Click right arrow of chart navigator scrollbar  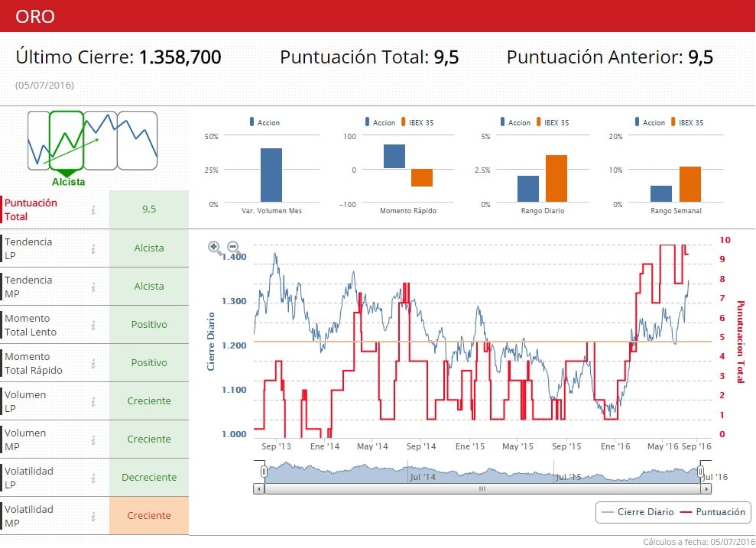(706, 488)
